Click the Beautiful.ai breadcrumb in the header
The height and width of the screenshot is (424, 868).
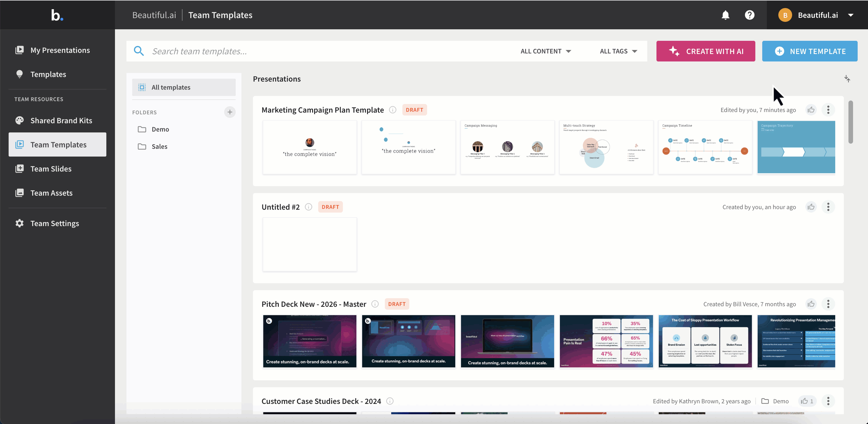[154, 15]
